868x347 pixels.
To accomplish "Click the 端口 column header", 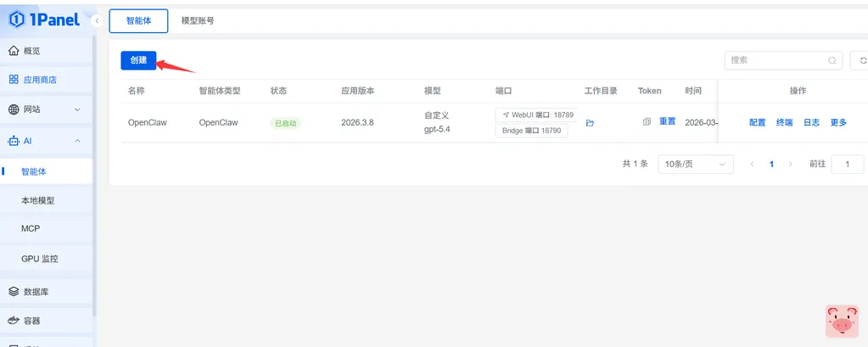I will (x=504, y=91).
